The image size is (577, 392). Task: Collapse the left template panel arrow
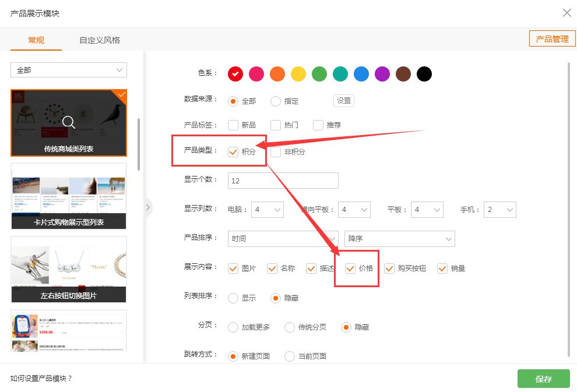pyautogui.click(x=148, y=207)
